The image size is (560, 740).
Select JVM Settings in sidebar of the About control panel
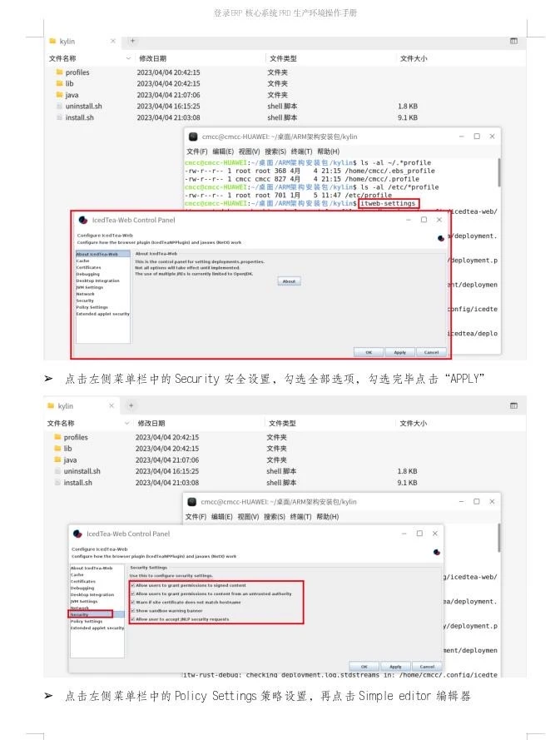pyautogui.click(x=89, y=287)
